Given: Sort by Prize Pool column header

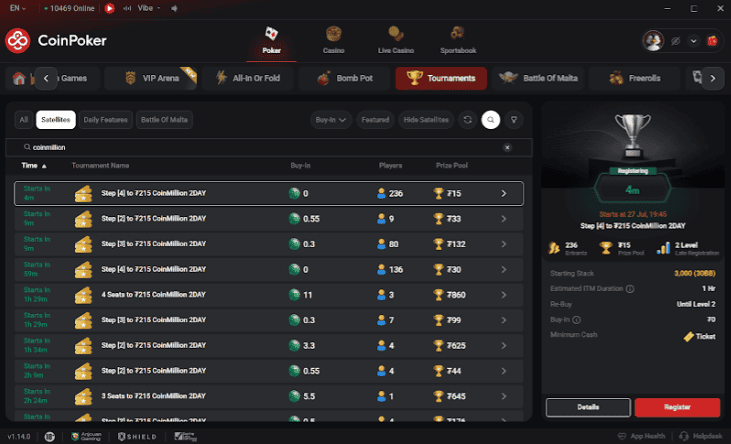Looking at the screenshot, I should pyautogui.click(x=452, y=166).
